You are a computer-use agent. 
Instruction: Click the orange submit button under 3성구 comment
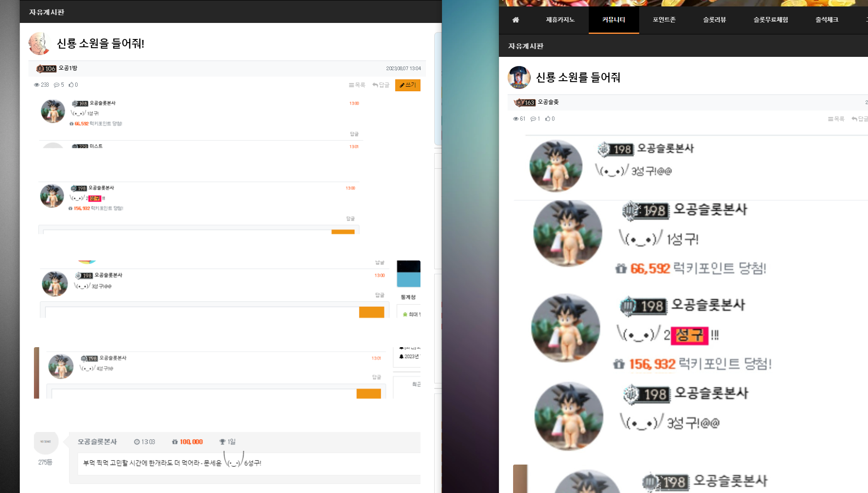click(x=371, y=312)
